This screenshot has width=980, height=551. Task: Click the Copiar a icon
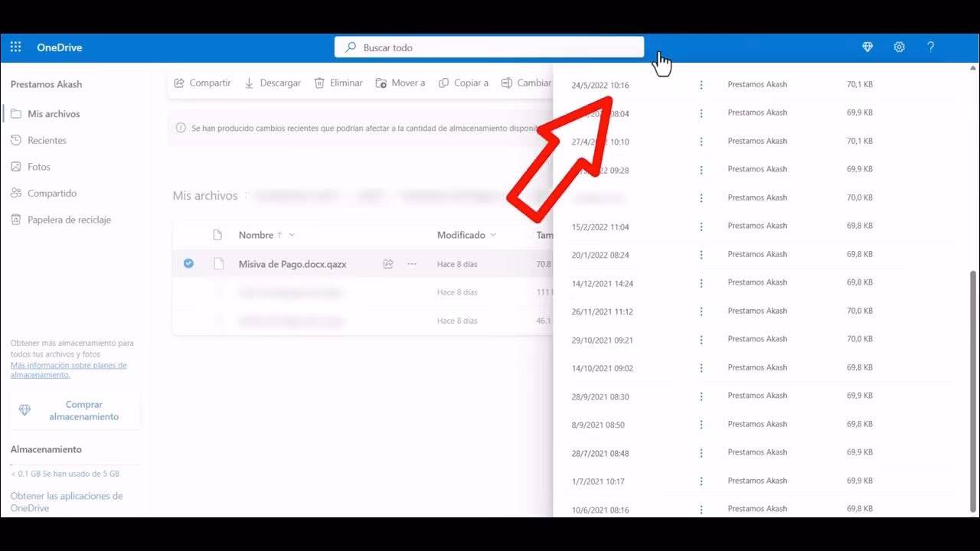pyautogui.click(x=443, y=83)
